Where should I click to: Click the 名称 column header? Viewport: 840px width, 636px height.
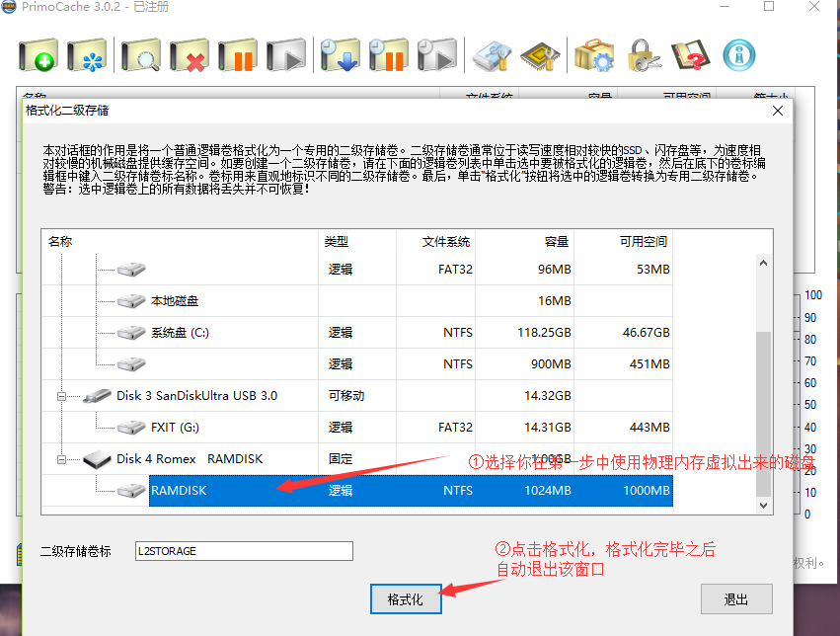[x=181, y=242]
